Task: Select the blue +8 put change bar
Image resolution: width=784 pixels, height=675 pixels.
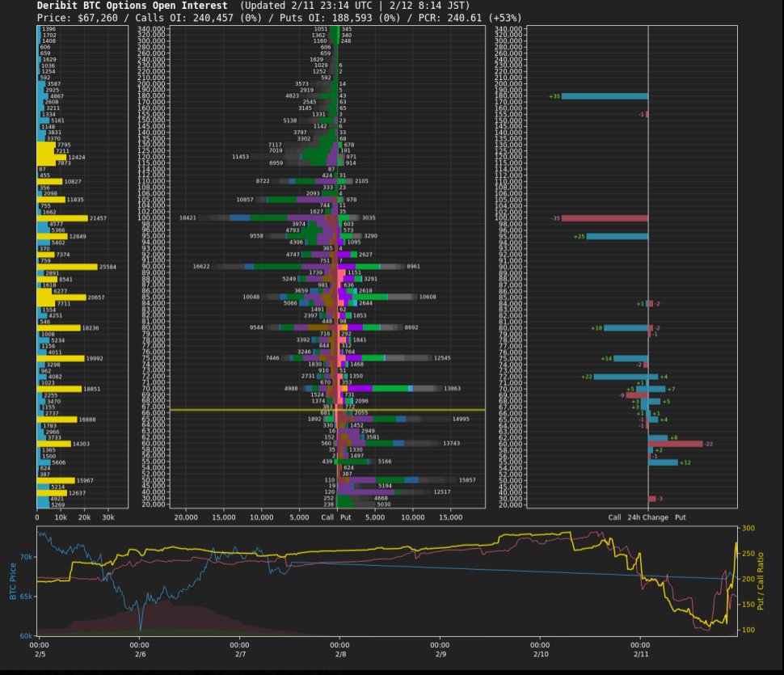Action: click(658, 438)
